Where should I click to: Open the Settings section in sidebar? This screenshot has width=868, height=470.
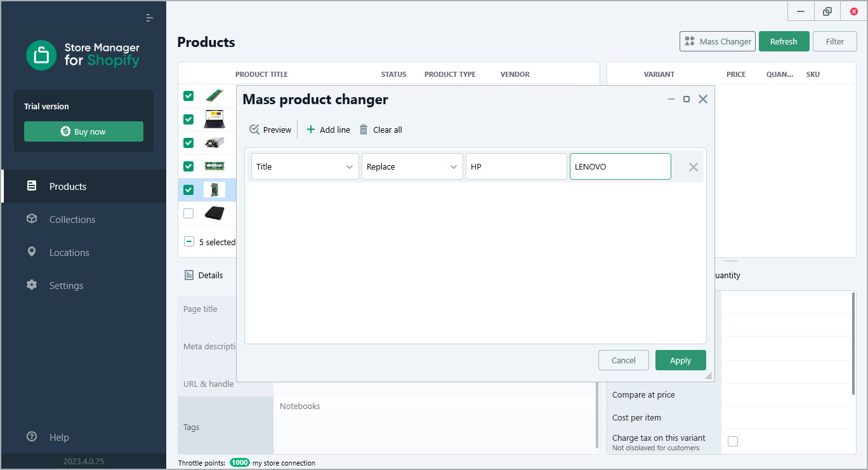point(84,285)
